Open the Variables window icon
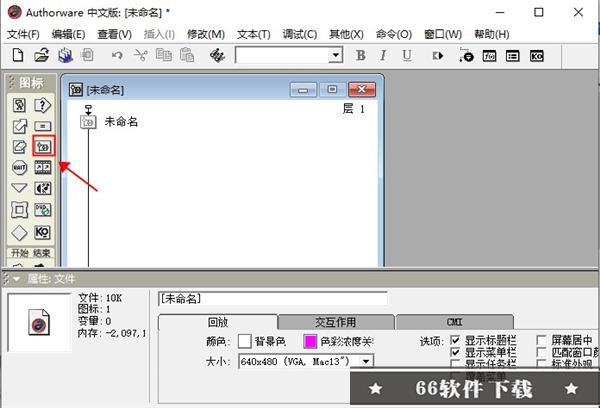Viewport: 600px width, 408px height. [x=513, y=56]
